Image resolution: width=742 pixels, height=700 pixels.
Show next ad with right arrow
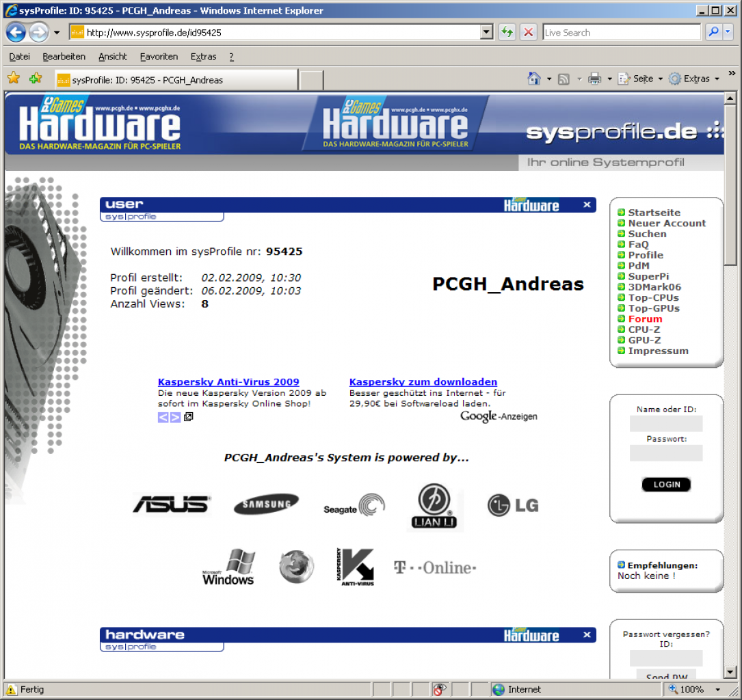point(175,417)
